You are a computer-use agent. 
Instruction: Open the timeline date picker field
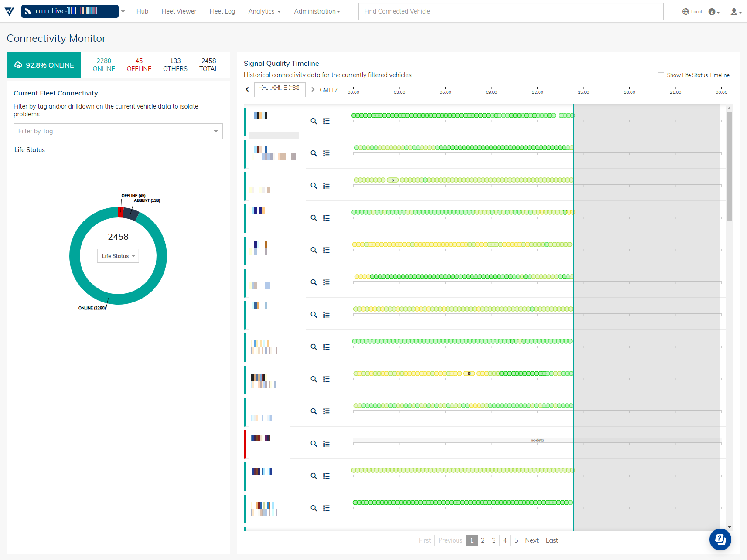pyautogui.click(x=280, y=89)
